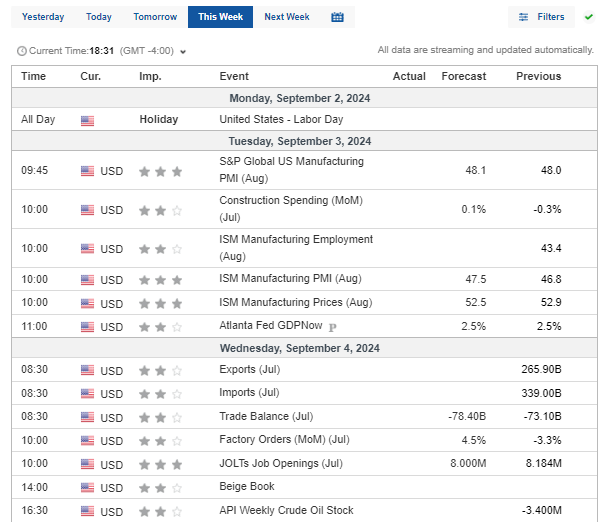The image size is (601, 522).
Task: Click the Tuesday, September 3, 2024 header
Action: click(300, 141)
